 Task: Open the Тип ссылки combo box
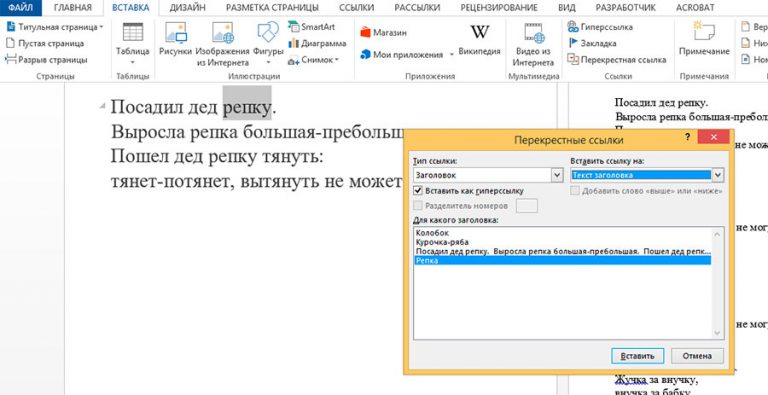pyautogui.click(x=488, y=175)
